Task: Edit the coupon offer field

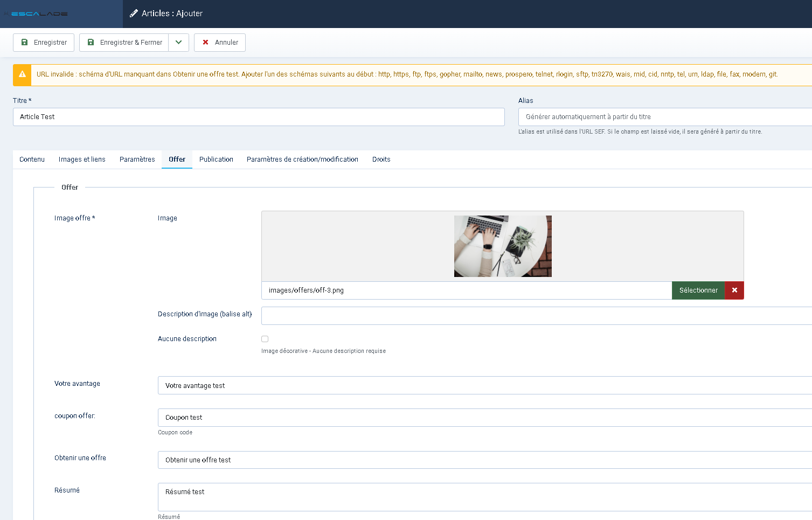Action: pos(485,418)
